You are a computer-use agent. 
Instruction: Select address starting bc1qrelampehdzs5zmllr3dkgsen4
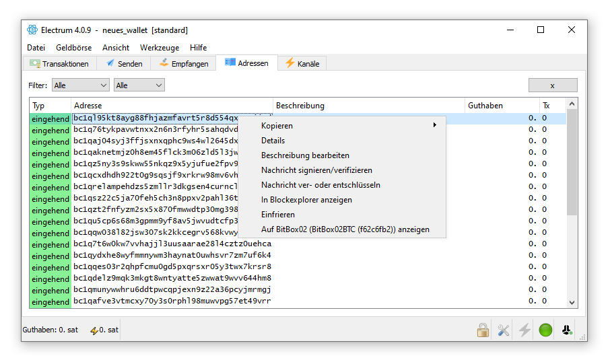[x=156, y=186]
